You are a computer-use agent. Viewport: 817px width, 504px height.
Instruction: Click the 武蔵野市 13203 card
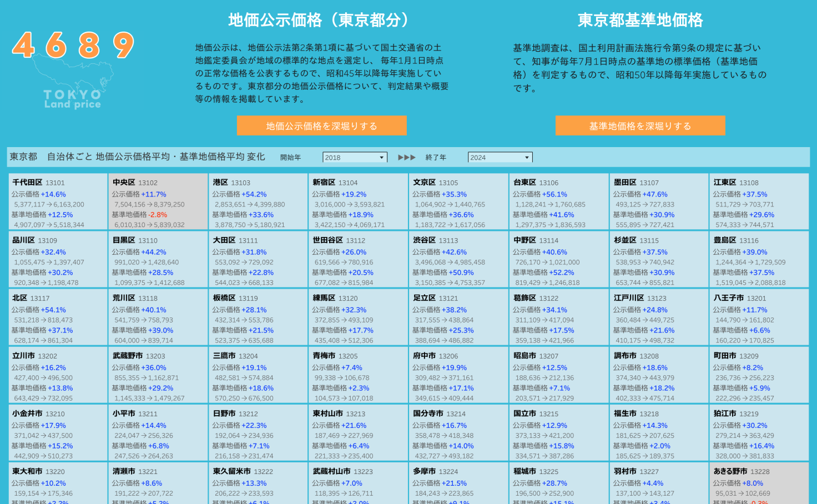point(158,375)
